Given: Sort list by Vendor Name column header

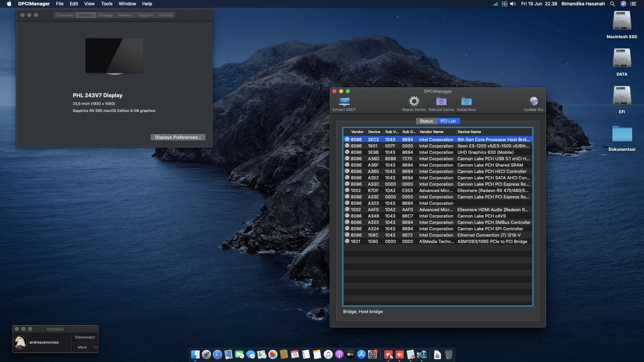Looking at the screenshot, I should click(x=431, y=132).
